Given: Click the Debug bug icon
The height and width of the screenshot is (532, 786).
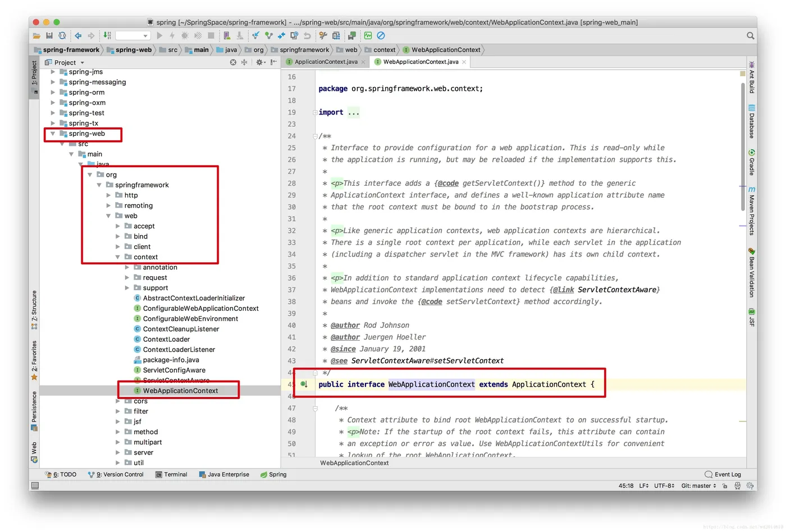Looking at the screenshot, I should click(x=185, y=35).
